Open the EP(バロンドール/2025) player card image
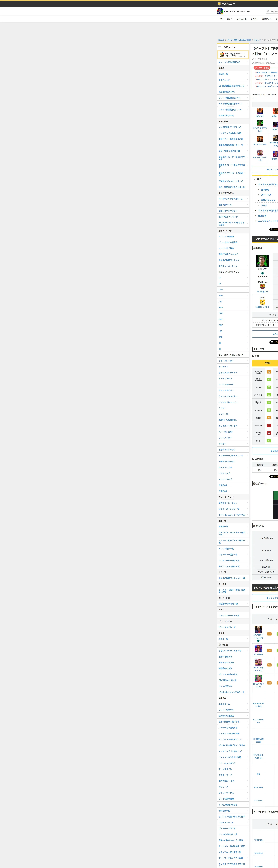Screen dimensions: 278x868 (x=258, y=629)
